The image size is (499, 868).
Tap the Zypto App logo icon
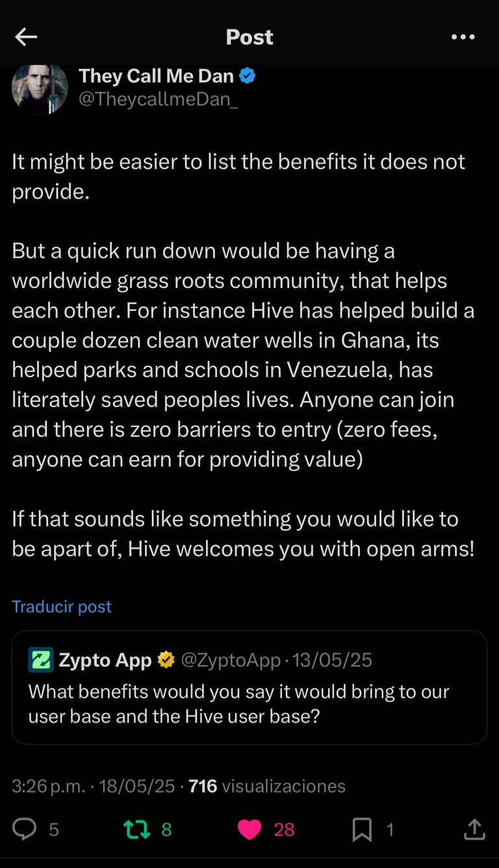(41, 660)
